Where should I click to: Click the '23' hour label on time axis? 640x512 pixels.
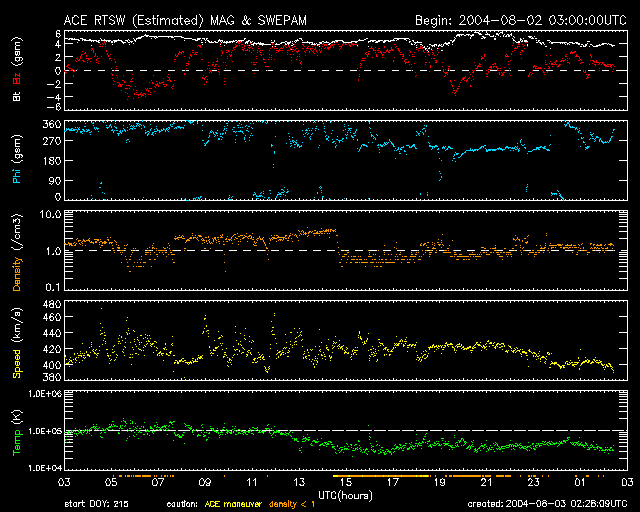[x=533, y=482]
